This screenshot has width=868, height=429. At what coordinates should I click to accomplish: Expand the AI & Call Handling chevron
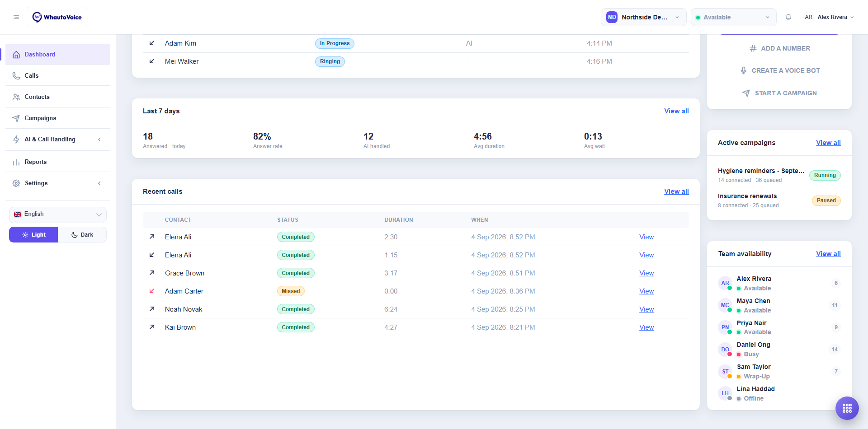(x=99, y=140)
